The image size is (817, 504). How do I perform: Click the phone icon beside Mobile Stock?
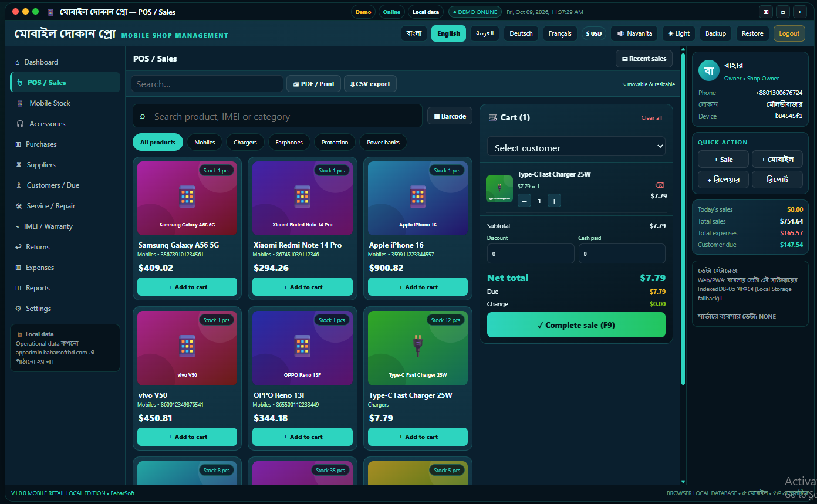pyautogui.click(x=21, y=103)
